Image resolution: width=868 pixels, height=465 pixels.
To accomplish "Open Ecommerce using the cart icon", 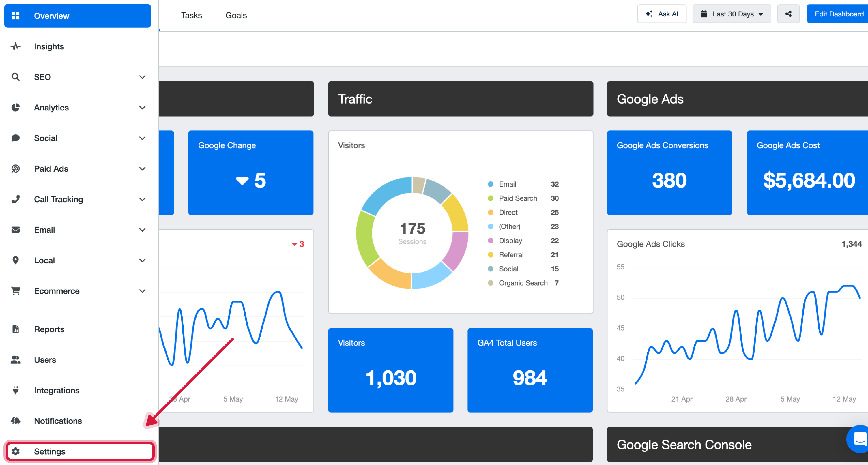I will tap(16, 291).
